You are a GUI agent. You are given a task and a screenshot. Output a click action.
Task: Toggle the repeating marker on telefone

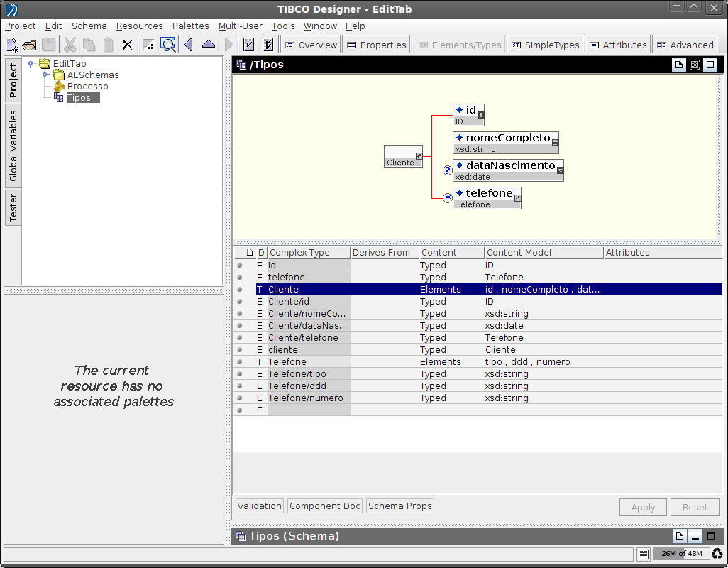pyautogui.click(x=447, y=198)
